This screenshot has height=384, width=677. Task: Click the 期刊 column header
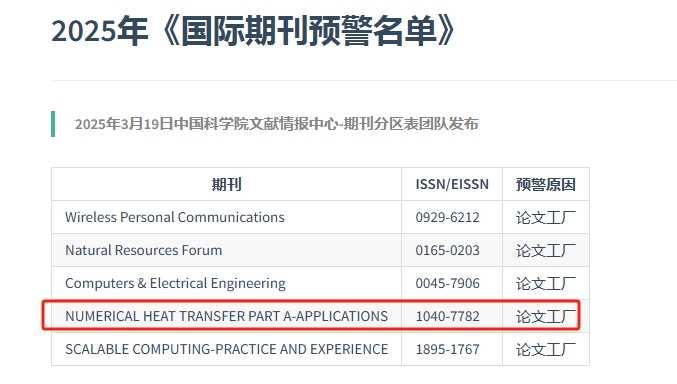click(227, 184)
